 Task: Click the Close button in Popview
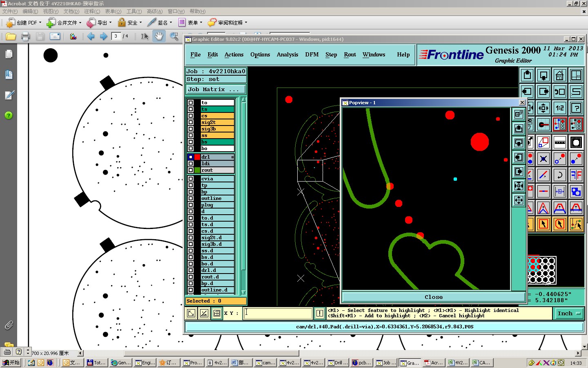point(434,297)
